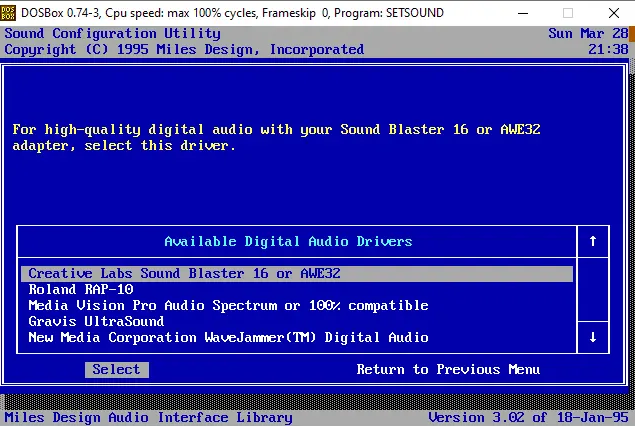Click Return to Previous Menu

click(448, 369)
